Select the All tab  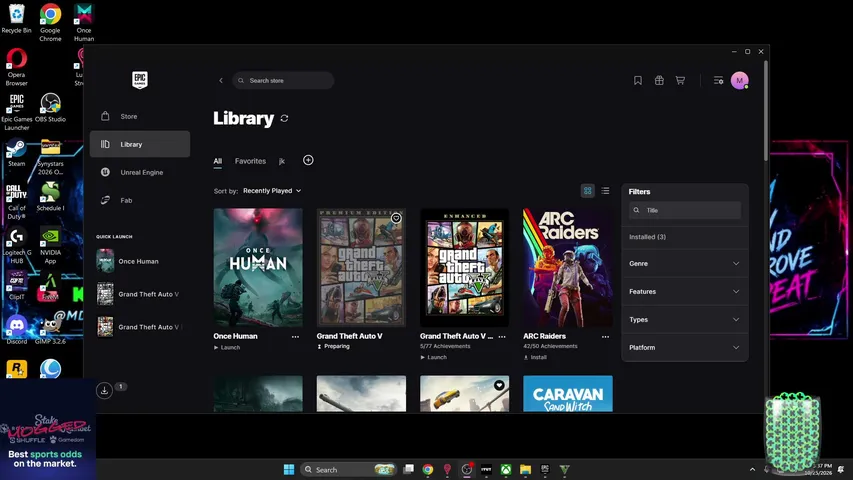click(218, 161)
